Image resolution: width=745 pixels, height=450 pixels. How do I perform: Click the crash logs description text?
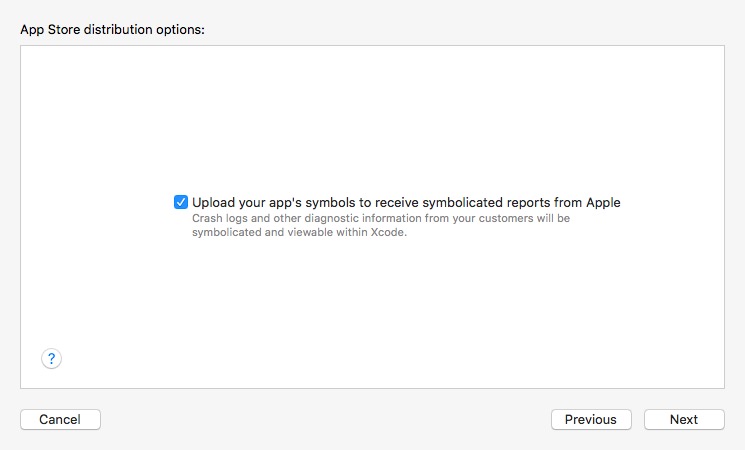[x=381, y=225]
